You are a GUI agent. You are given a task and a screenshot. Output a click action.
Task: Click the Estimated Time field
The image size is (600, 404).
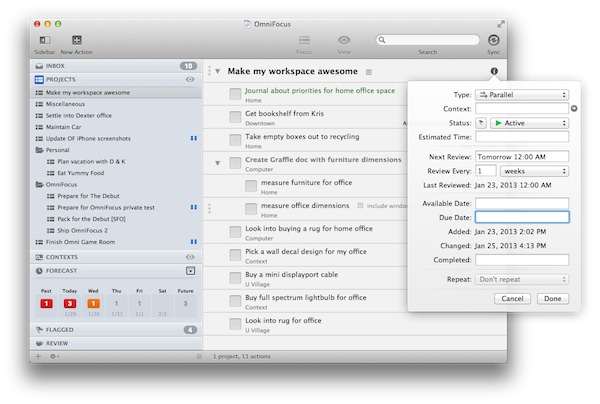pos(522,137)
